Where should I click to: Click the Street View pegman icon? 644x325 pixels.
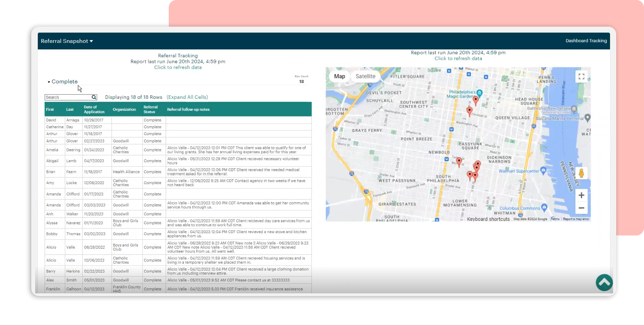tap(581, 174)
